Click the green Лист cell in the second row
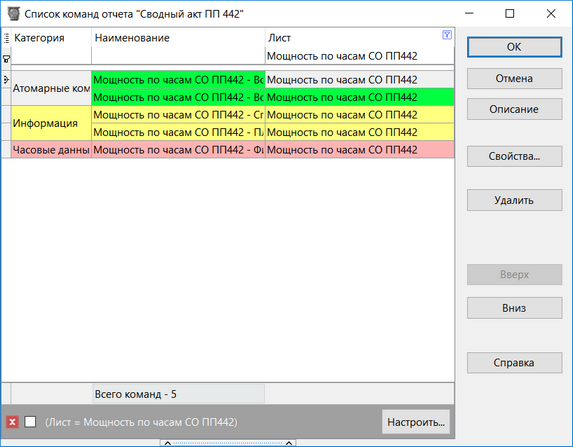573x447 pixels. (360, 97)
